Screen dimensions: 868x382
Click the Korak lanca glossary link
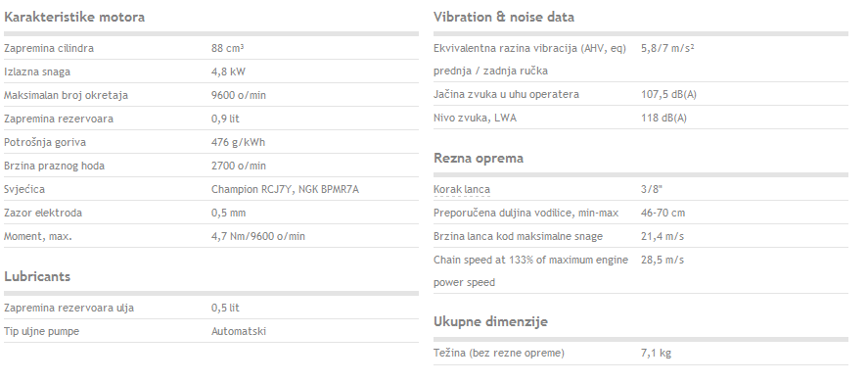pyautogui.click(x=462, y=190)
